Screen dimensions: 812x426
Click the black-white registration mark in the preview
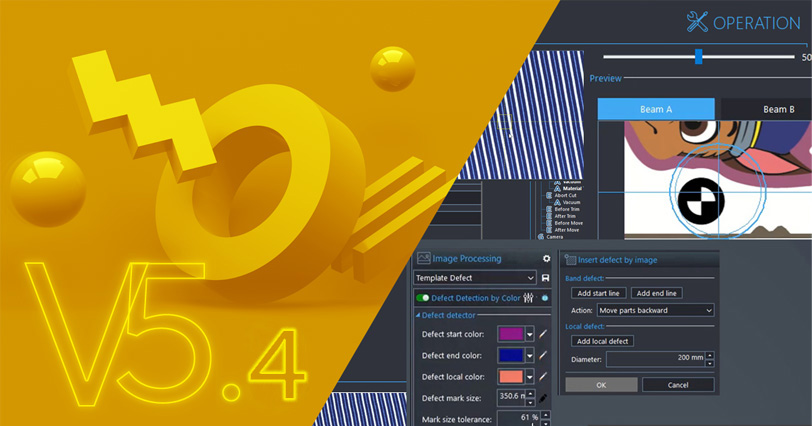(x=701, y=201)
